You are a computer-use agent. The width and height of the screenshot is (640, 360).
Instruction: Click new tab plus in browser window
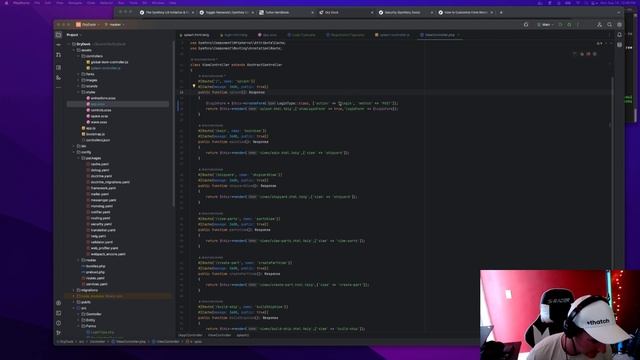pyautogui.click(x=501, y=13)
